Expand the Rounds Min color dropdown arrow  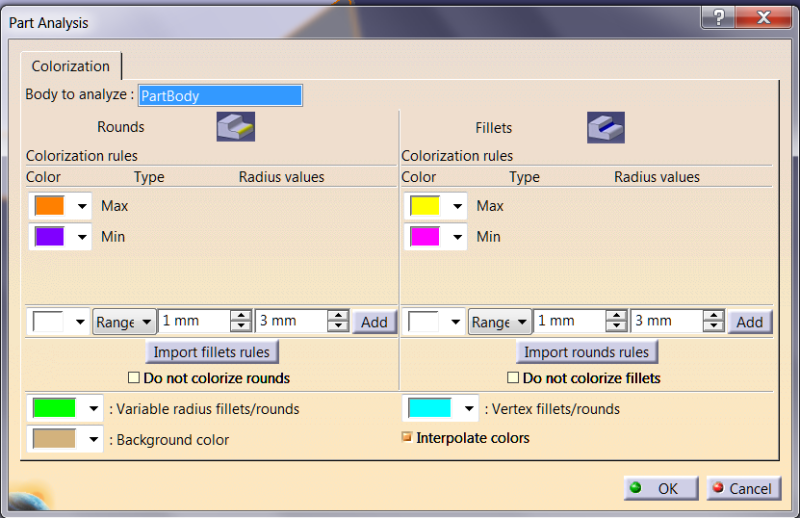point(82,237)
